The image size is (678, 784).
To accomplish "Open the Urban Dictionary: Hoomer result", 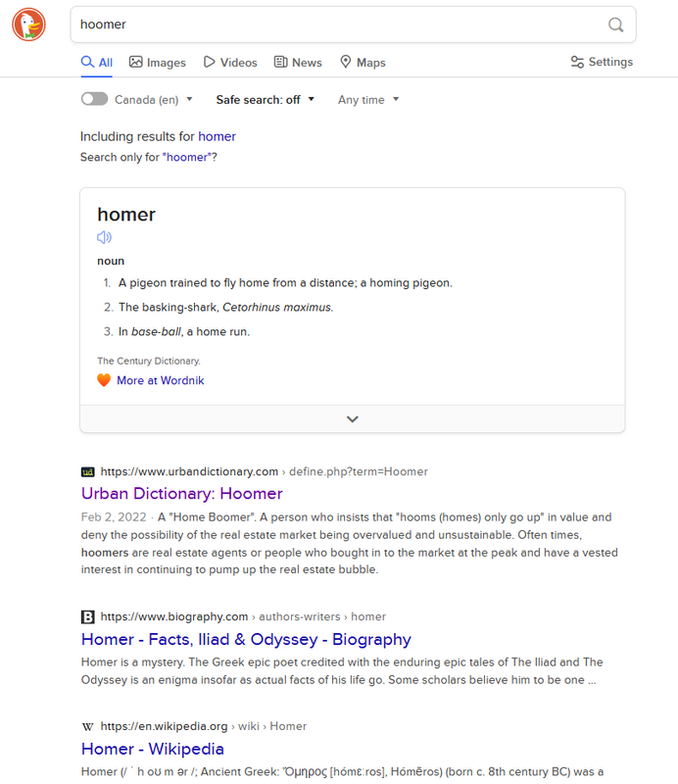I will 182,494.
